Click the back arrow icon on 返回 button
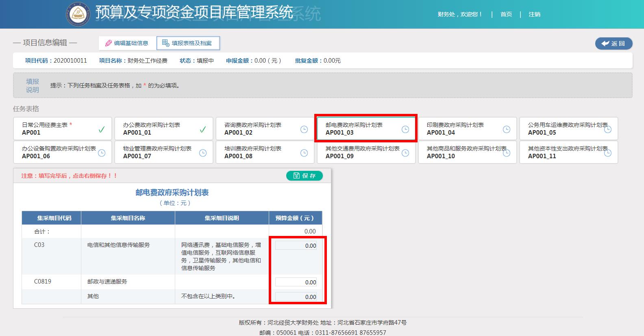 (x=605, y=44)
